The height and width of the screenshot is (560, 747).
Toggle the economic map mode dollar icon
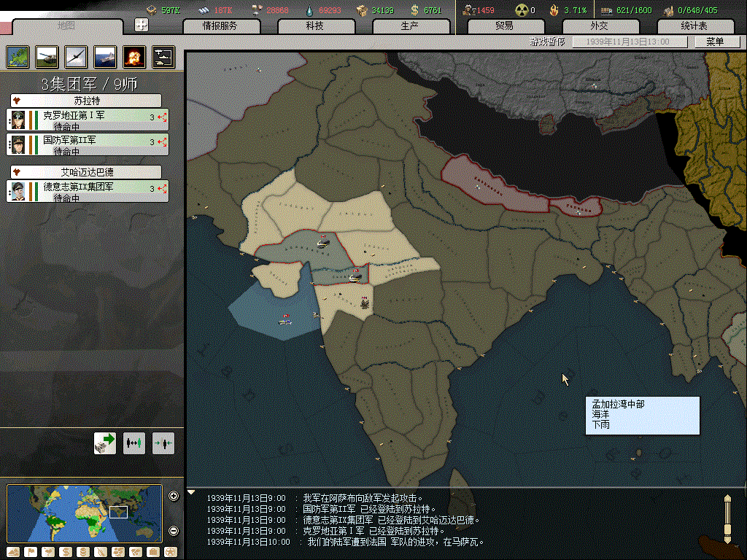65,552
